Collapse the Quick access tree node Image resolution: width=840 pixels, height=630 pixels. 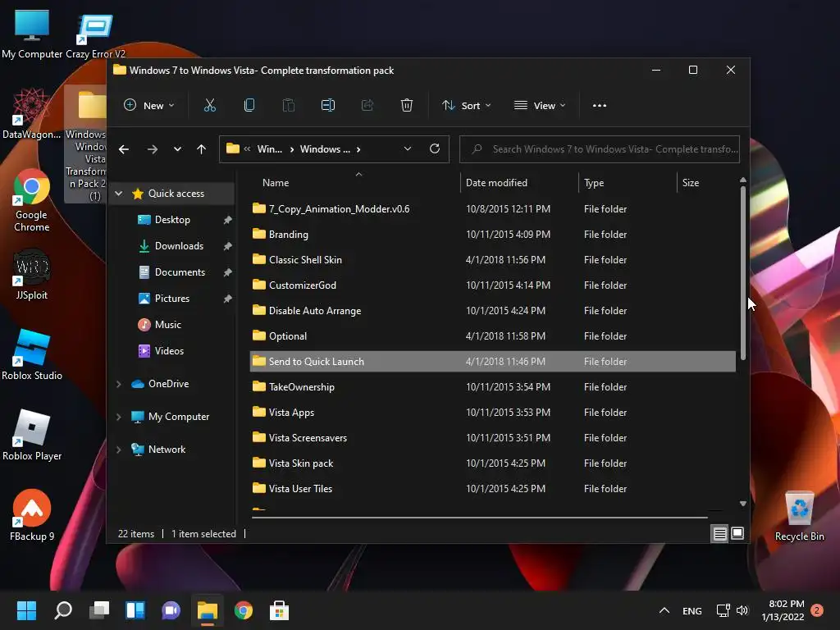coord(119,194)
